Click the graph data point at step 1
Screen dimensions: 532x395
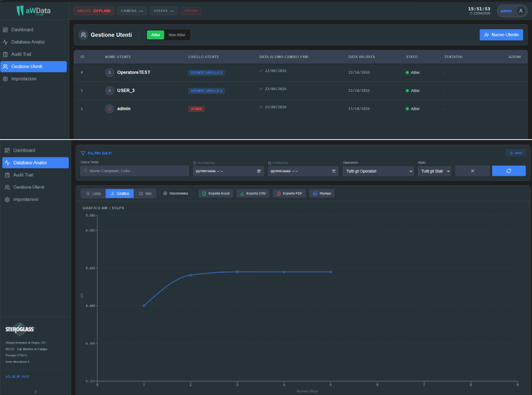(x=144, y=306)
